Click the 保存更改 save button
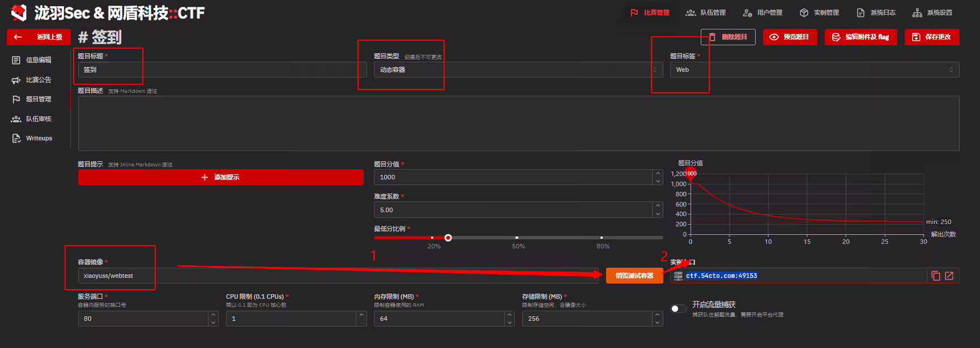Viewport: 980px width, 348px height. coord(931,37)
